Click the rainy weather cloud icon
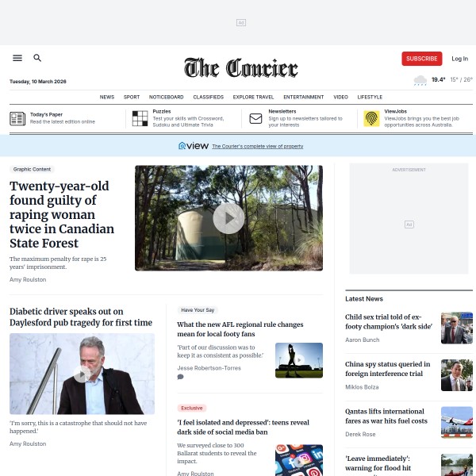 (420, 80)
